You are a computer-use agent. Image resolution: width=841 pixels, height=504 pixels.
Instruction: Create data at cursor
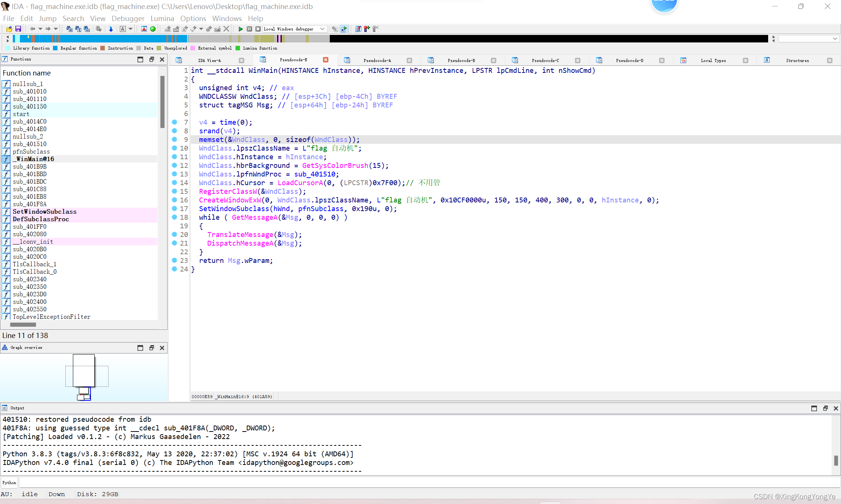176,29
